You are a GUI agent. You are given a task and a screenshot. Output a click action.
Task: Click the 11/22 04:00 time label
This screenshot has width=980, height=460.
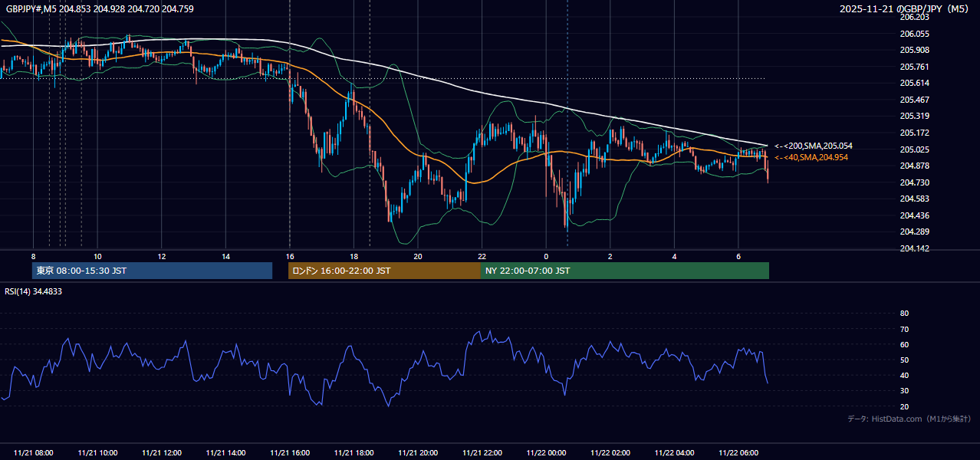(674, 453)
